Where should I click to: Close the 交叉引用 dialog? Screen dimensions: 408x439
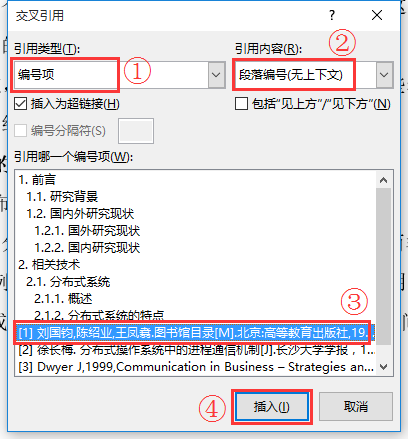click(377, 15)
